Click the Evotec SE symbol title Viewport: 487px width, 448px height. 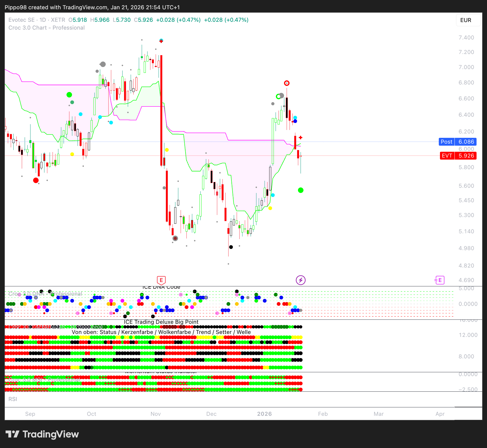tap(21, 20)
